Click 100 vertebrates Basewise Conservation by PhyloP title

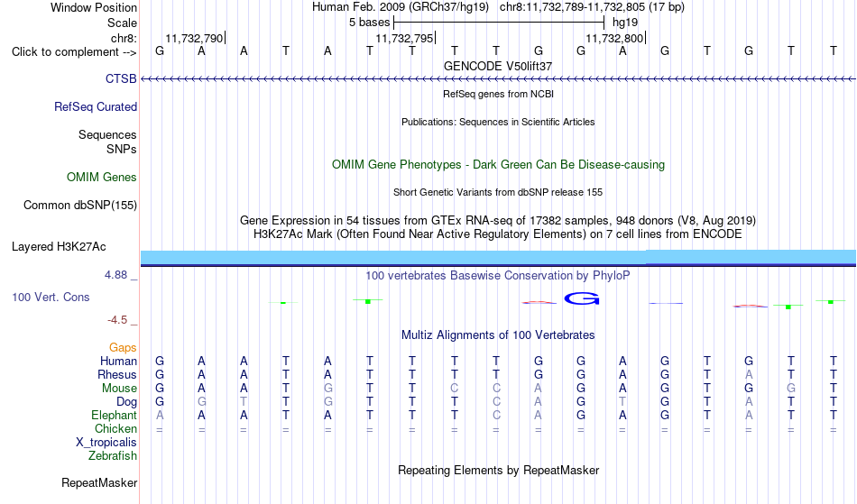click(x=498, y=275)
